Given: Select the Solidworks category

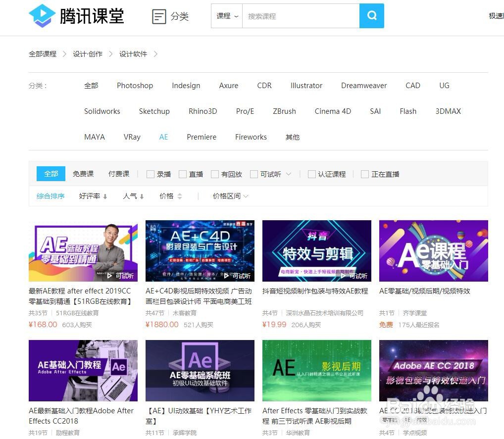Looking at the screenshot, I should (x=102, y=111).
